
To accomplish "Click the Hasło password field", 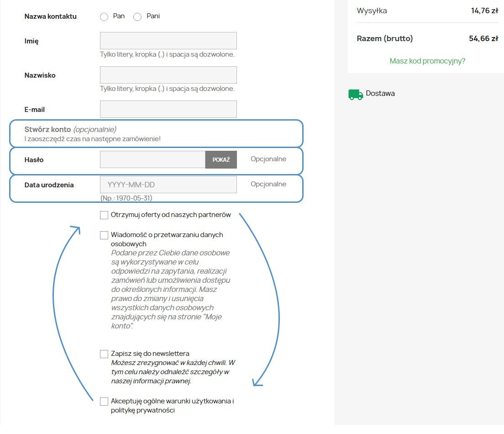I will (x=152, y=159).
